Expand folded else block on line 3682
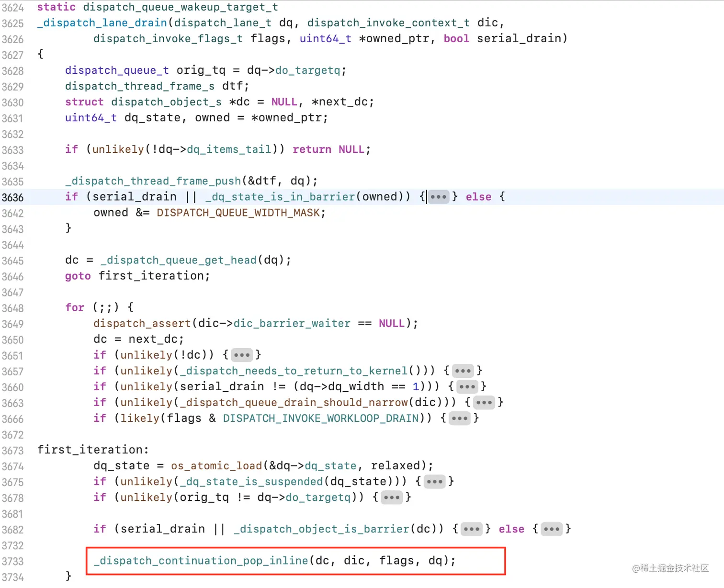 click(x=552, y=529)
